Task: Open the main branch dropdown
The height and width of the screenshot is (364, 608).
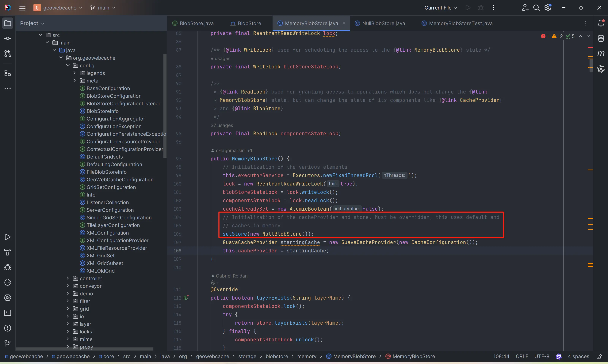Action: tap(103, 8)
